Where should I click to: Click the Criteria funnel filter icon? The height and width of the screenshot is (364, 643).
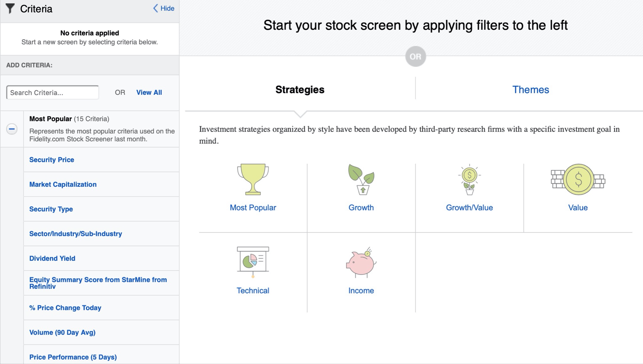(x=10, y=8)
